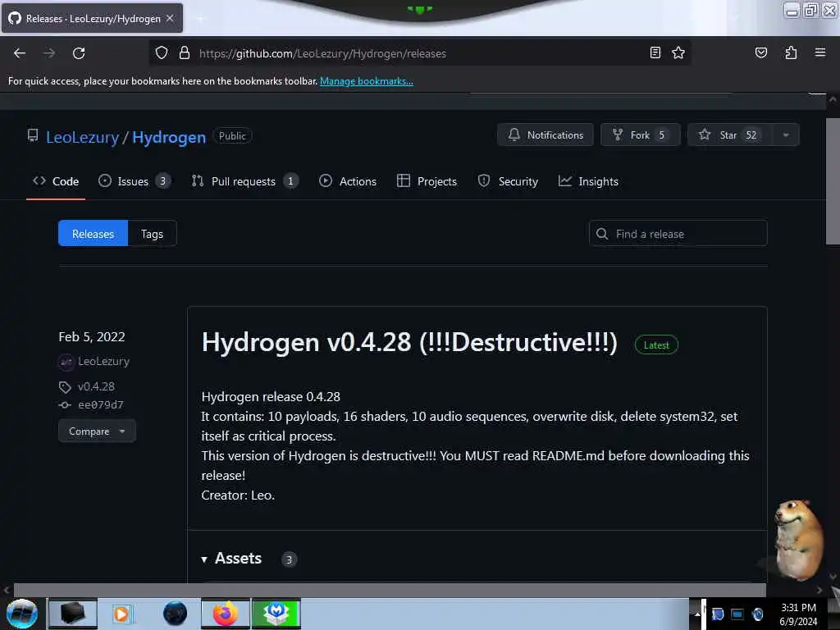Viewport: 840px width, 630px height.
Task: Go back to the previous page
Action: (20, 53)
